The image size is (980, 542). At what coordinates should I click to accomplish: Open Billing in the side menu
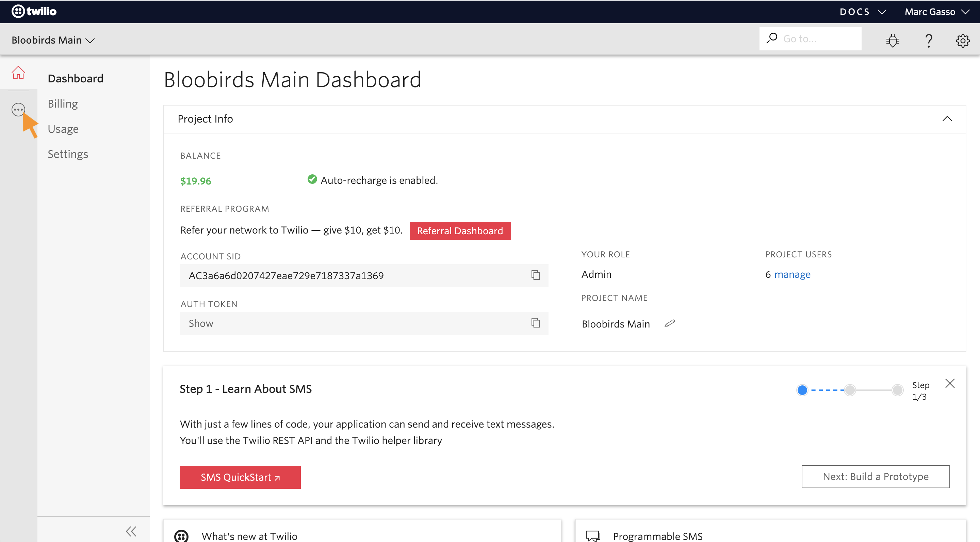pos(63,103)
